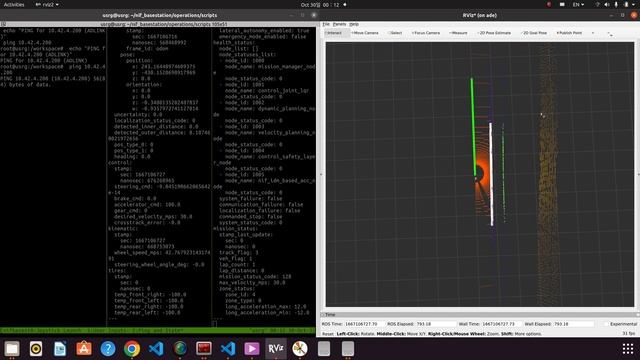Click the 31 fps readout in RViz
This screenshot has width=640, height=360.
pos(629,333)
